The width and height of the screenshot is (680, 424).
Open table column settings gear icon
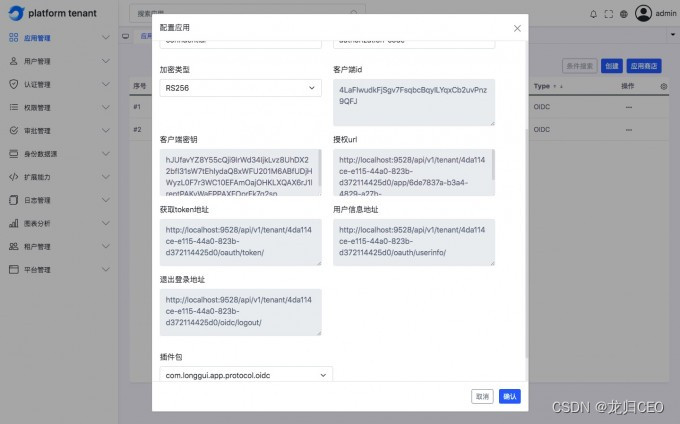(664, 86)
